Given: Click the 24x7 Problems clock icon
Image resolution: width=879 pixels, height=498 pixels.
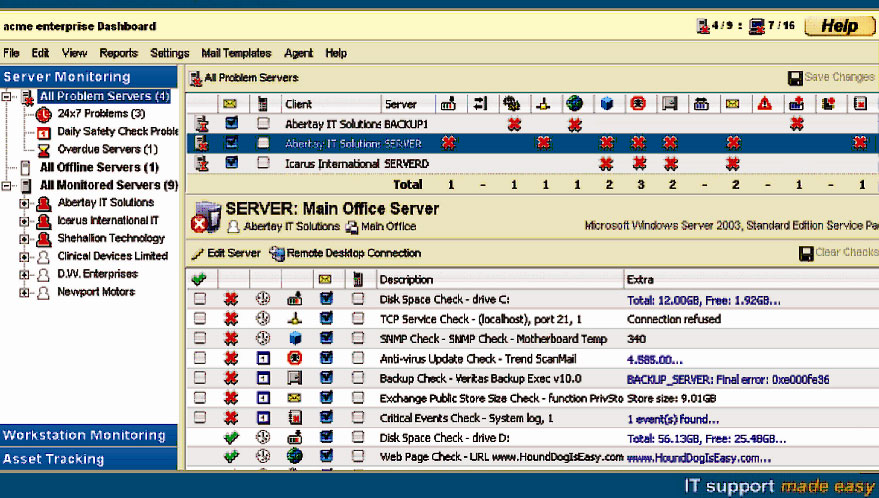Looking at the screenshot, I should click(45, 114).
